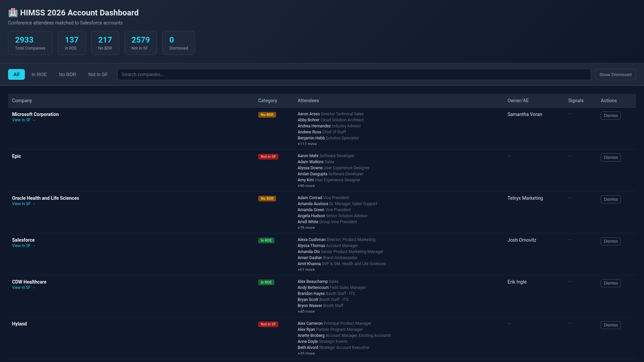
Task: Click the Not in SF badge for Epic
Action: [x=268, y=157]
